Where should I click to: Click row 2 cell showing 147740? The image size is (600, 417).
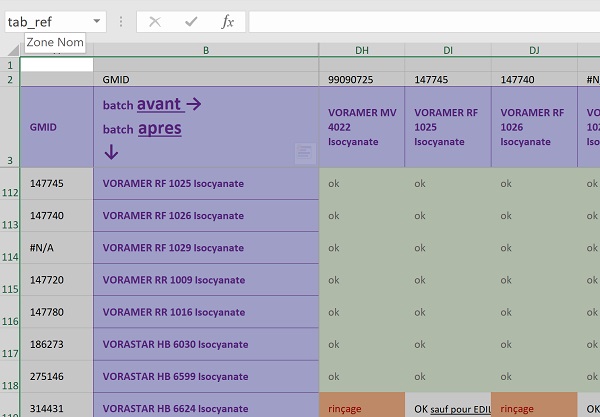click(x=534, y=79)
